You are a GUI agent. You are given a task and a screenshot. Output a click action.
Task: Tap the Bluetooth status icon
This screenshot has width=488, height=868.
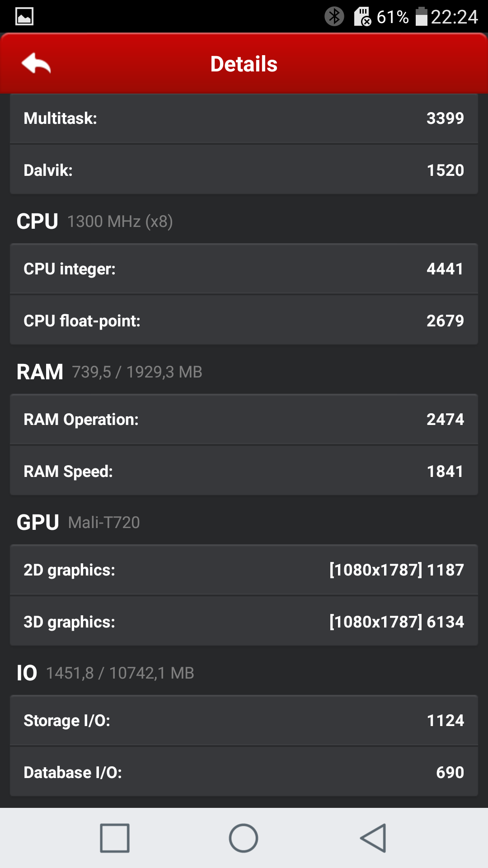click(334, 17)
